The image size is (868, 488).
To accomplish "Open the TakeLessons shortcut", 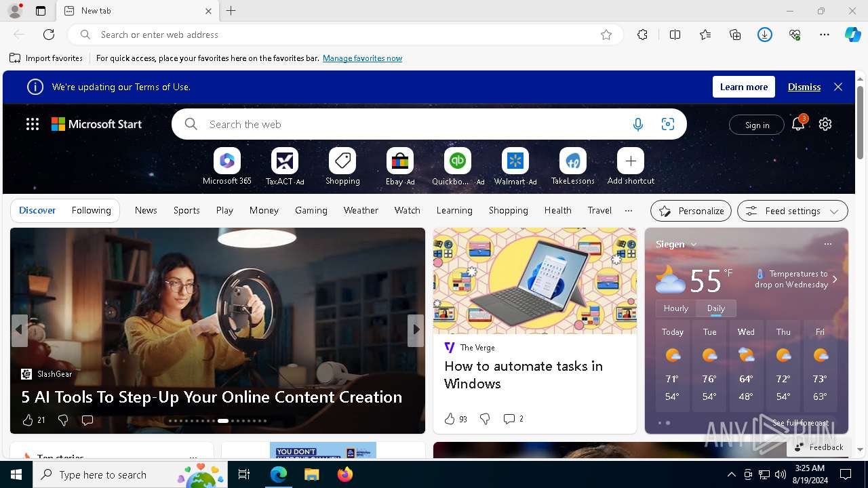I will 573,167.
